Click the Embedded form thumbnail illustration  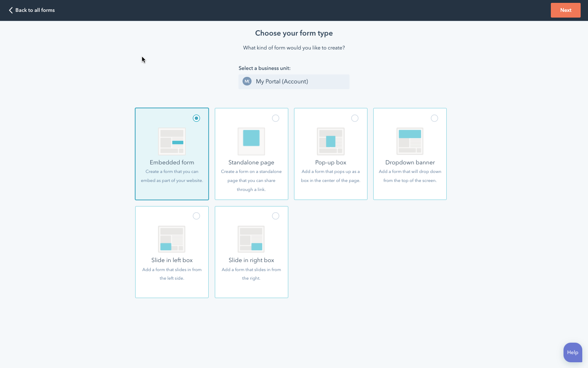point(171,141)
